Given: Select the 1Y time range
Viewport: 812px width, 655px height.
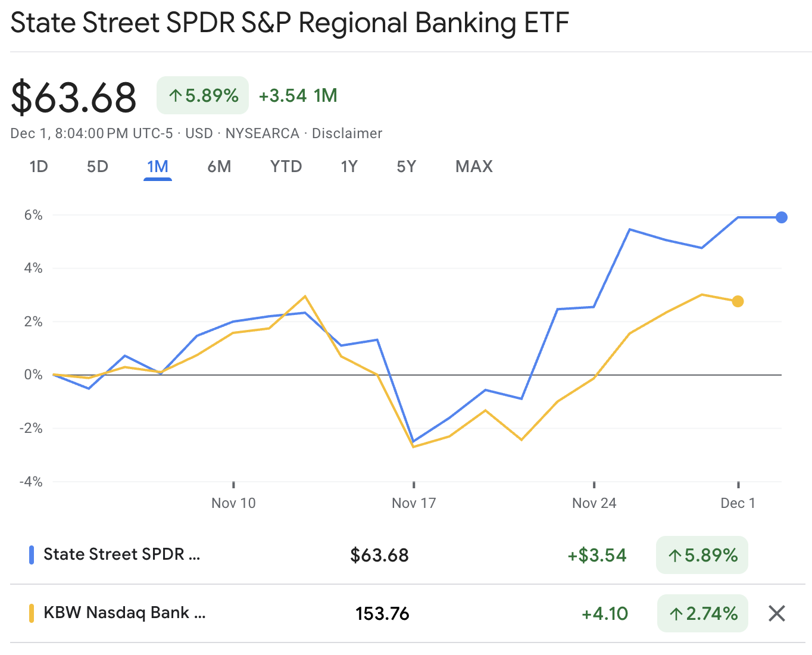Looking at the screenshot, I should pos(349,167).
